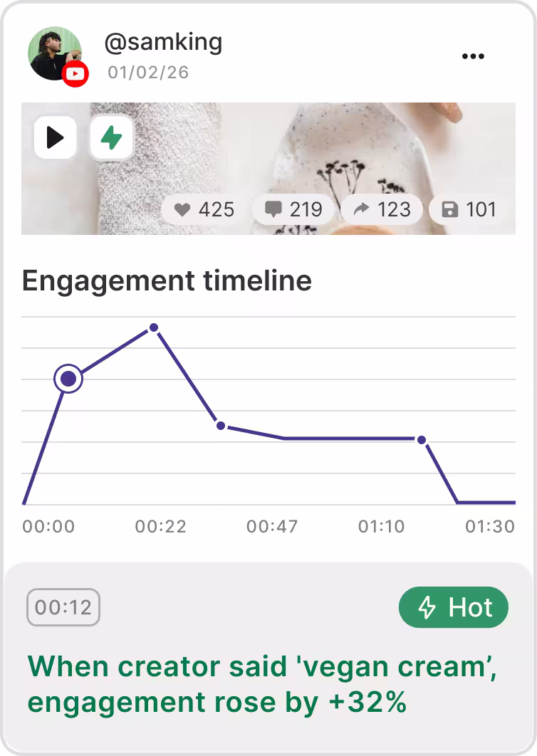
Task: Open the three-dot more options menu
Action: pyautogui.click(x=473, y=56)
